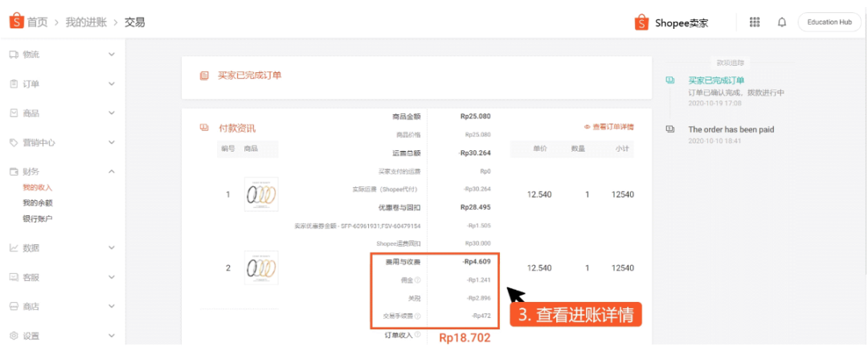Screen dimensions: 868x359
Task: Click the 小计 column header
Action: 623,149
